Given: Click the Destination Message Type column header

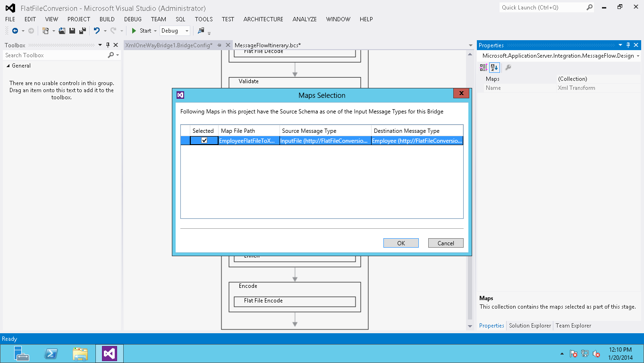Looking at the screenshot, I should pos(417,130).
